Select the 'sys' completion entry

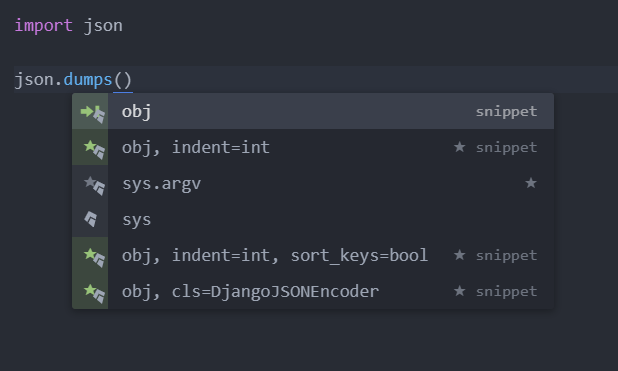[313, 219]
